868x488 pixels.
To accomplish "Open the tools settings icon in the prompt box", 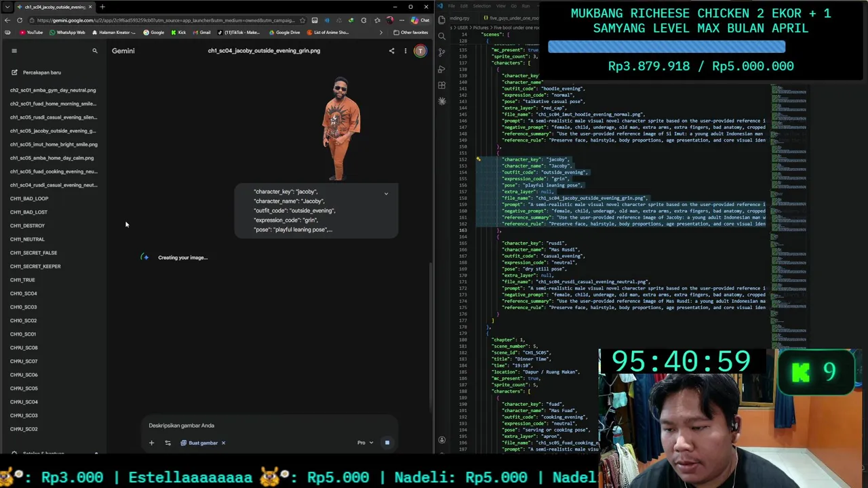I will [x=168, y=443].
